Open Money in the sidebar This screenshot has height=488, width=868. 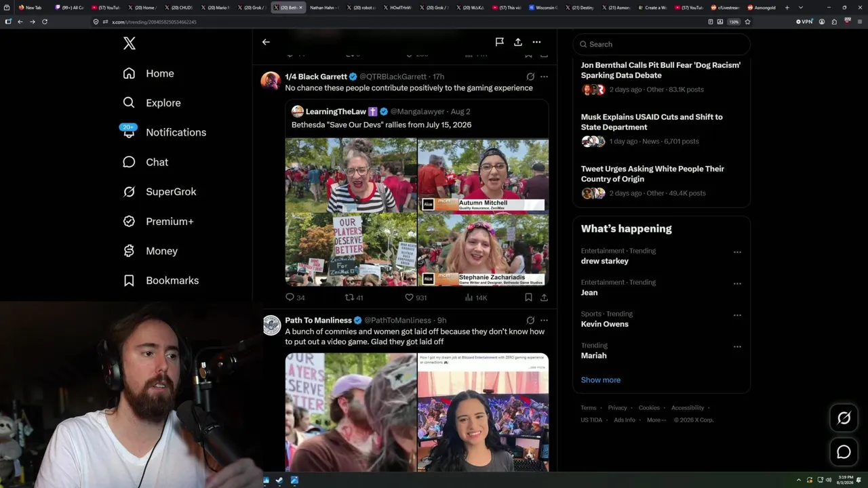(x=150, y=251)
